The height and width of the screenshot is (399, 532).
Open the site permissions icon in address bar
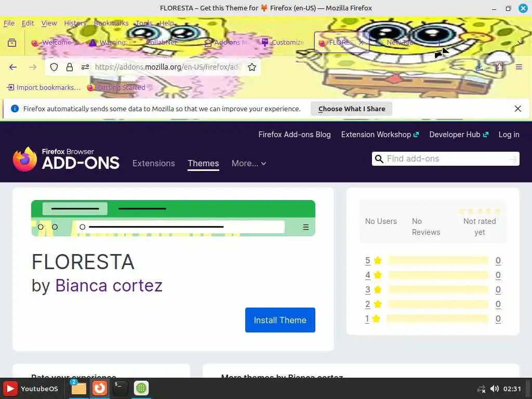click(x=85, y=67)
